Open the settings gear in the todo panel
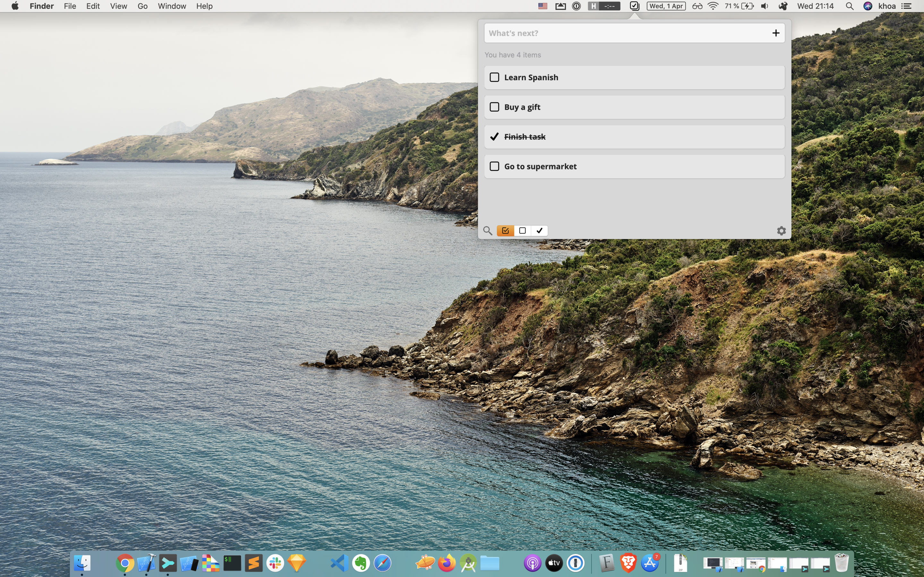The image size is (924, 577). tap(781, 230)
